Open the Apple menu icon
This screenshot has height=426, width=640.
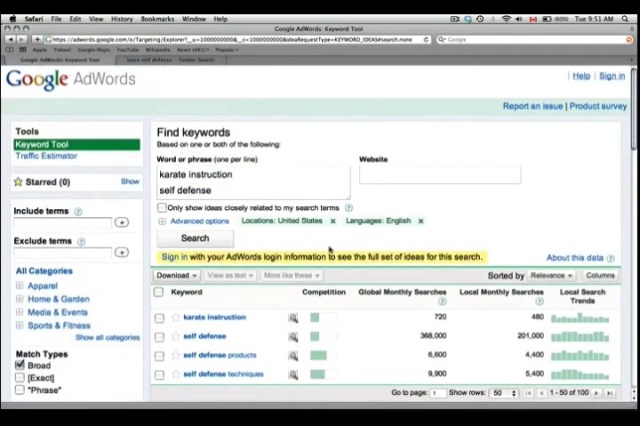[13, 19]
